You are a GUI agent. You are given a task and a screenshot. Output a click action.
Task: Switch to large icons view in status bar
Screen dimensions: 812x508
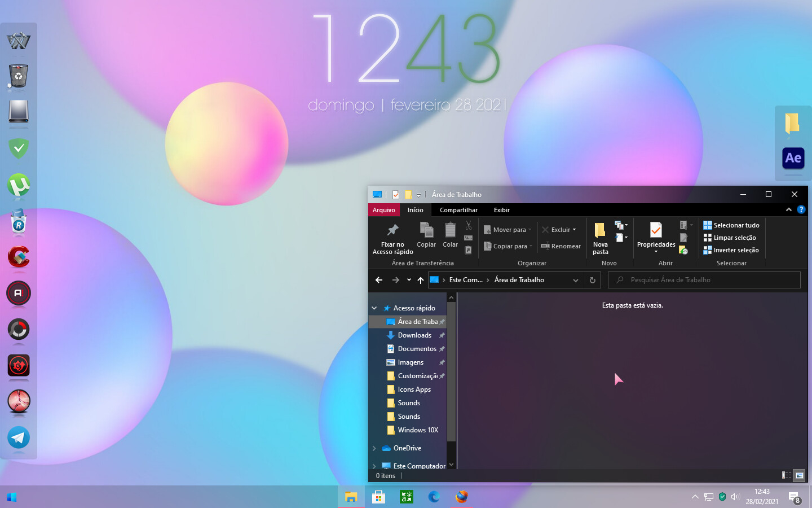point(799,475)
